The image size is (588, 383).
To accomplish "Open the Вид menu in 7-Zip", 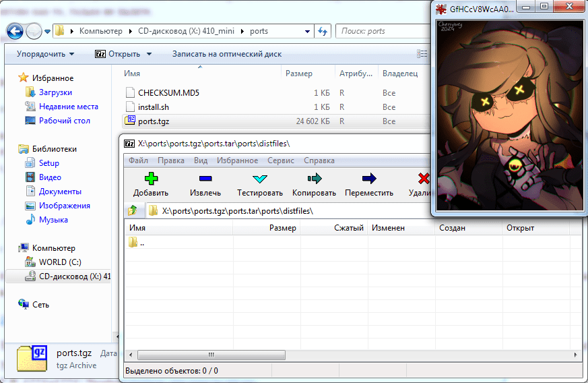I will 201,160.
